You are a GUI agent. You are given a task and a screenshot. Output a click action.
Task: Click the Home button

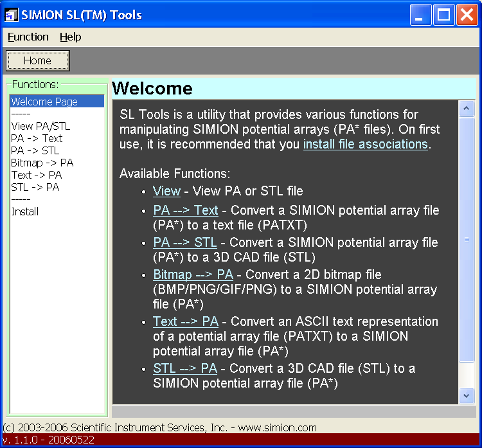[x=38, y=60]
